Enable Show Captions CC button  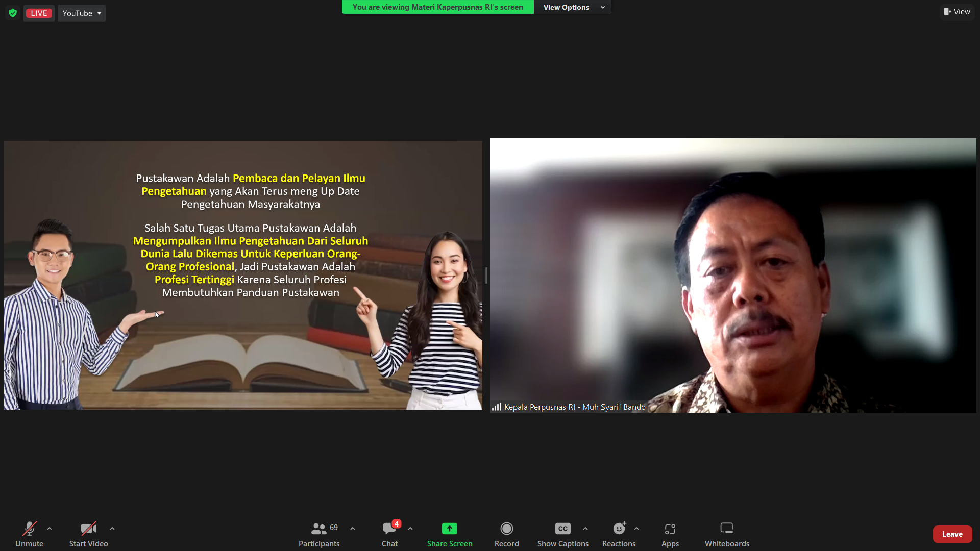point(563,529)
